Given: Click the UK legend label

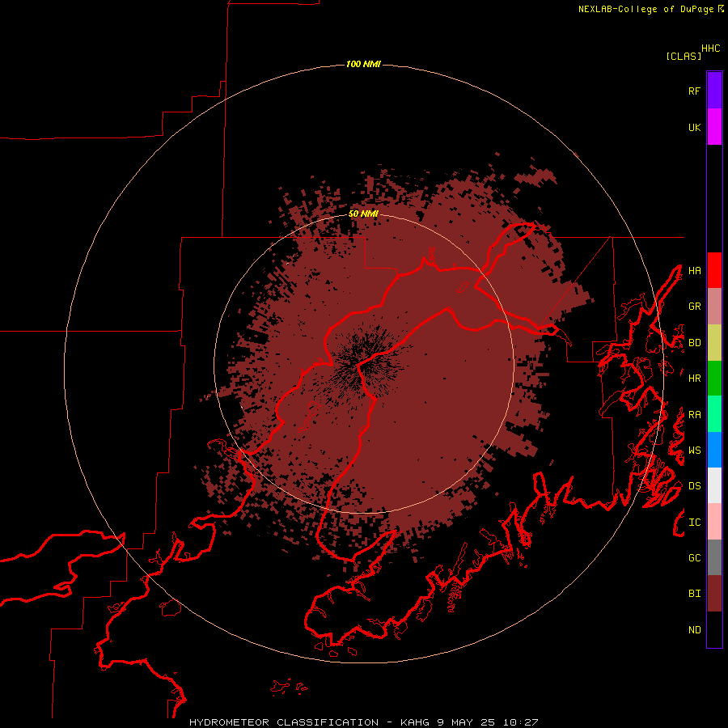Looking at the screenshot, I should pos(694,127).
